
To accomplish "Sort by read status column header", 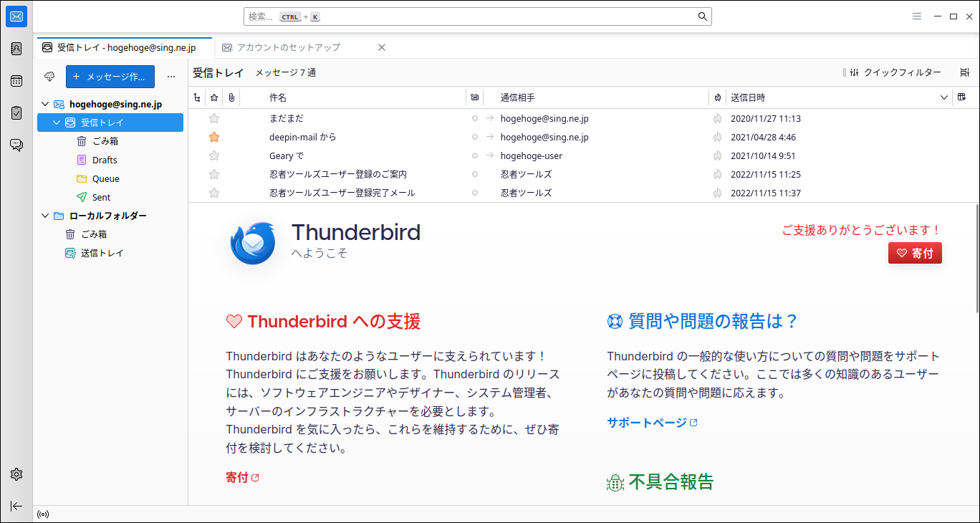I will pyautogui.click(x=474, y=97).
